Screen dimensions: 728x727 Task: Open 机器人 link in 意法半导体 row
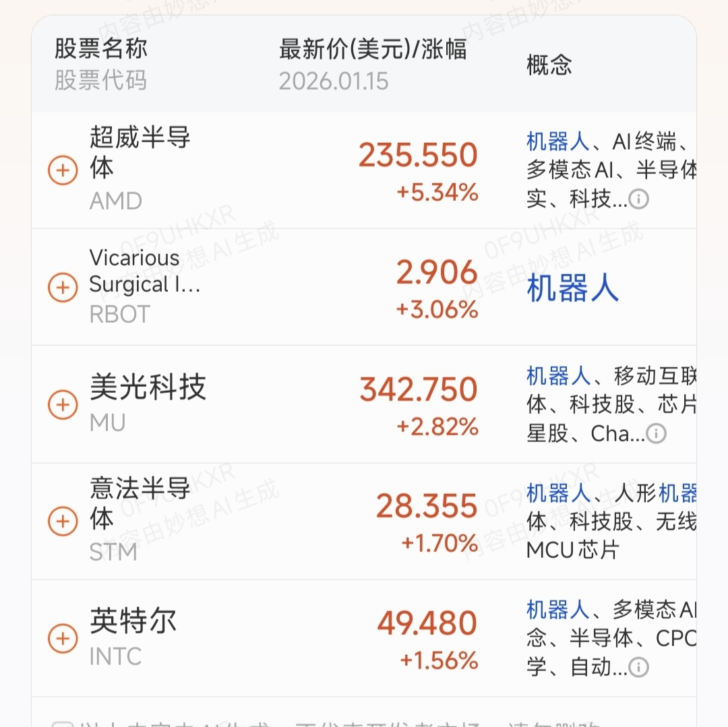[557, 493]
